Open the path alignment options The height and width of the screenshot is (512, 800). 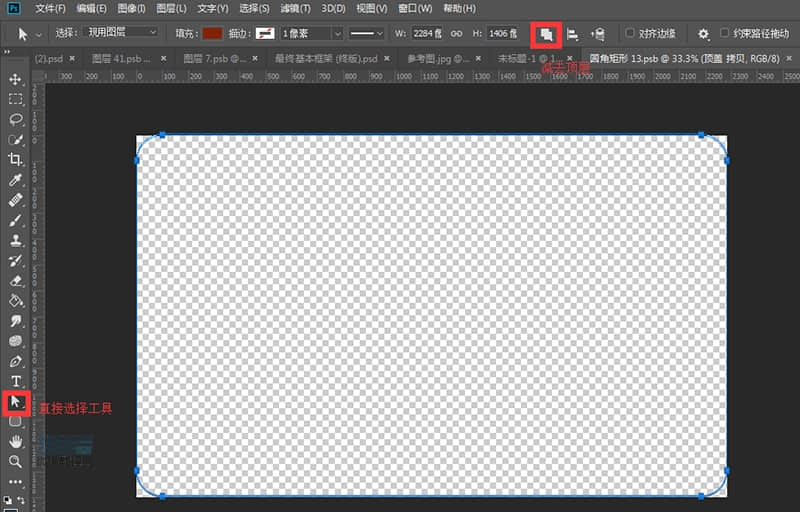pos(573,33)
